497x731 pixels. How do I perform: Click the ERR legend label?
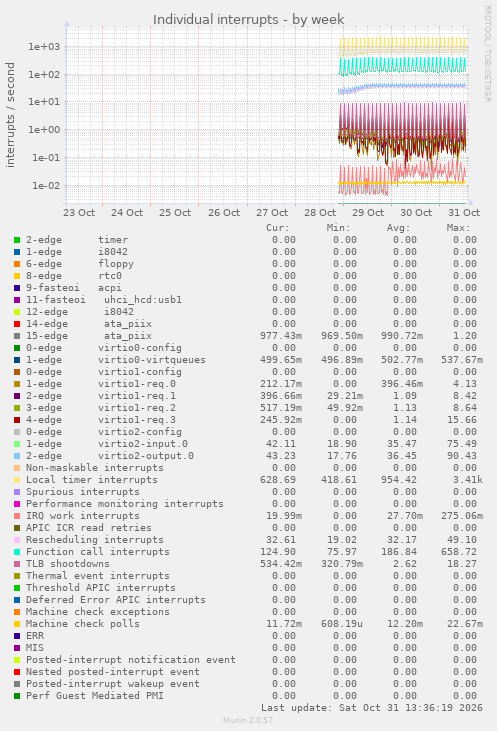[x=35, y=636]
